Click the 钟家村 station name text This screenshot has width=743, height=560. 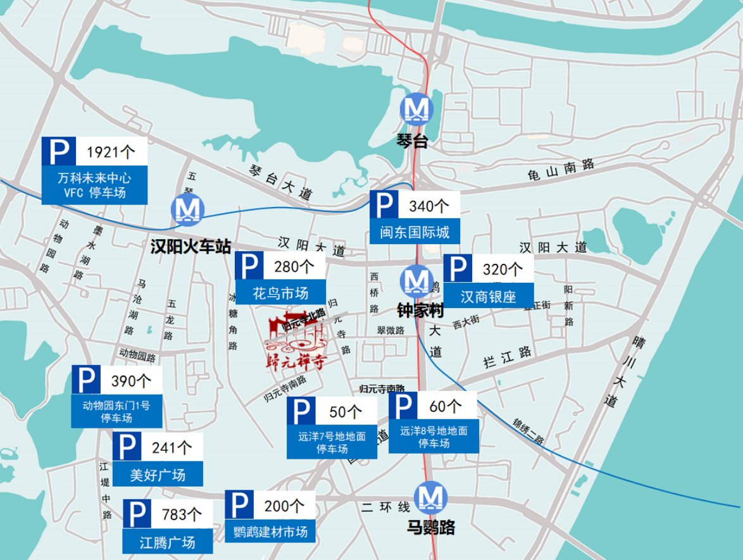421,311
